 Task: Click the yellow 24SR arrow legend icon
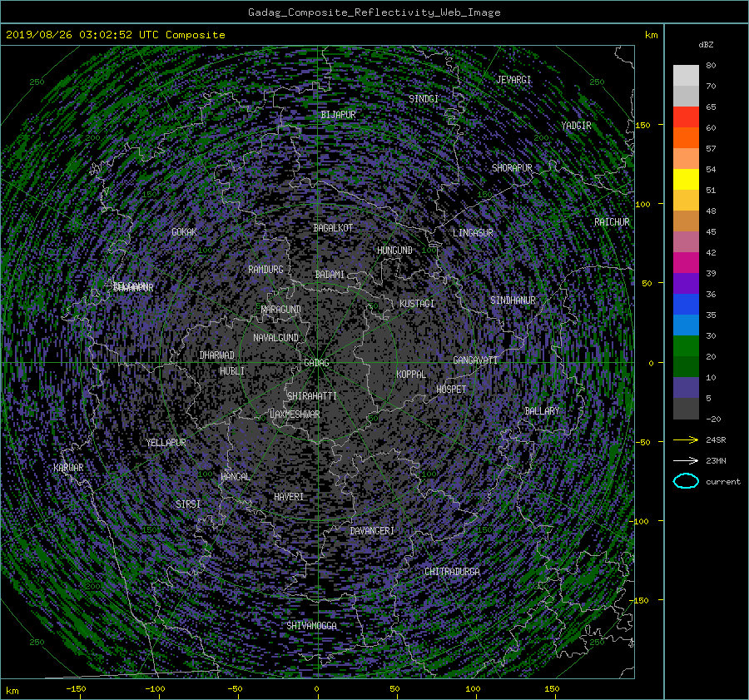click(686, 440)
